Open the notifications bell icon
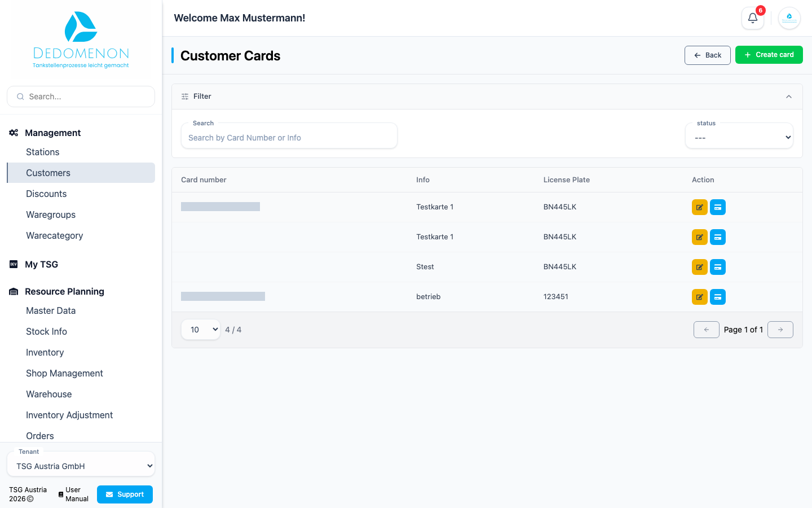This screenshot has width=812, height=508. tap(752, 18)
